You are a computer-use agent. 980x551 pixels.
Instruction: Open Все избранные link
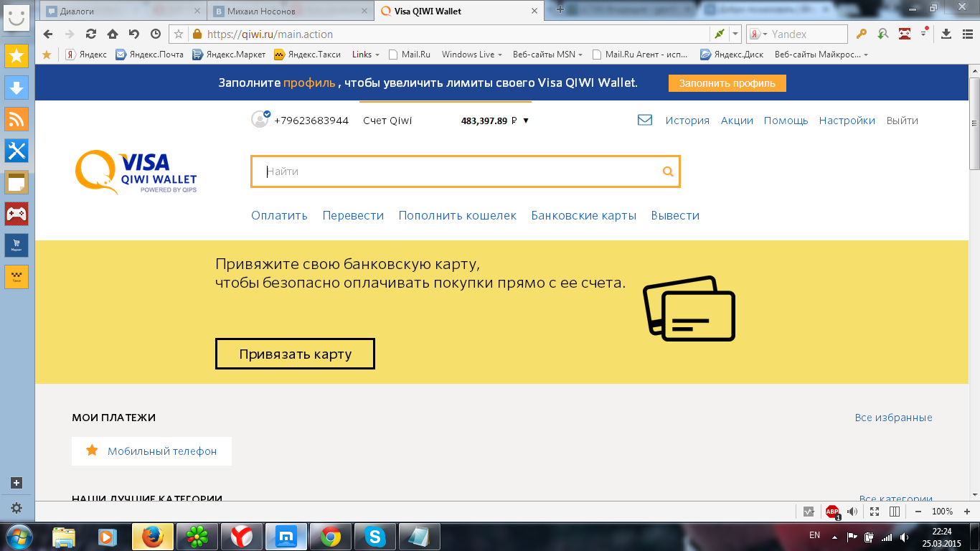pyautogui.click(x=893, y=418)
